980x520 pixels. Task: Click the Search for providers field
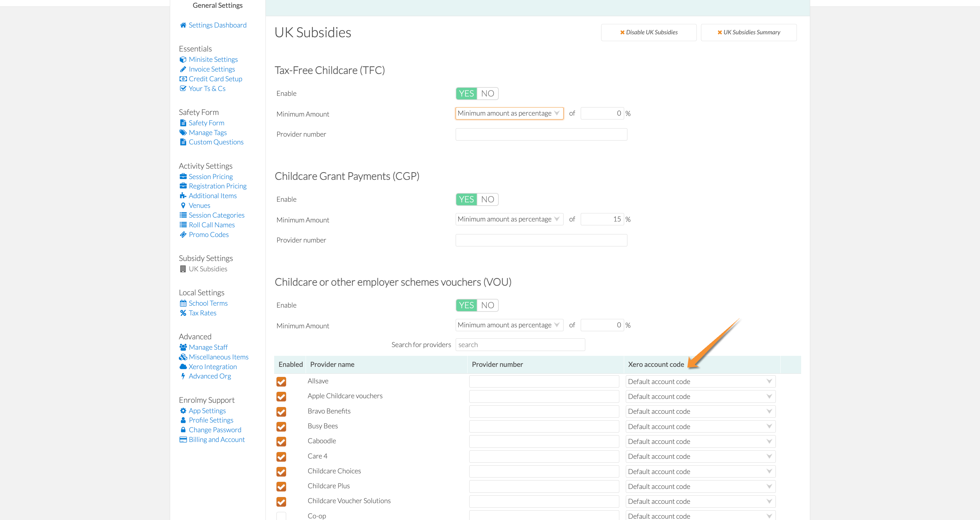click(x=520, y=345)
